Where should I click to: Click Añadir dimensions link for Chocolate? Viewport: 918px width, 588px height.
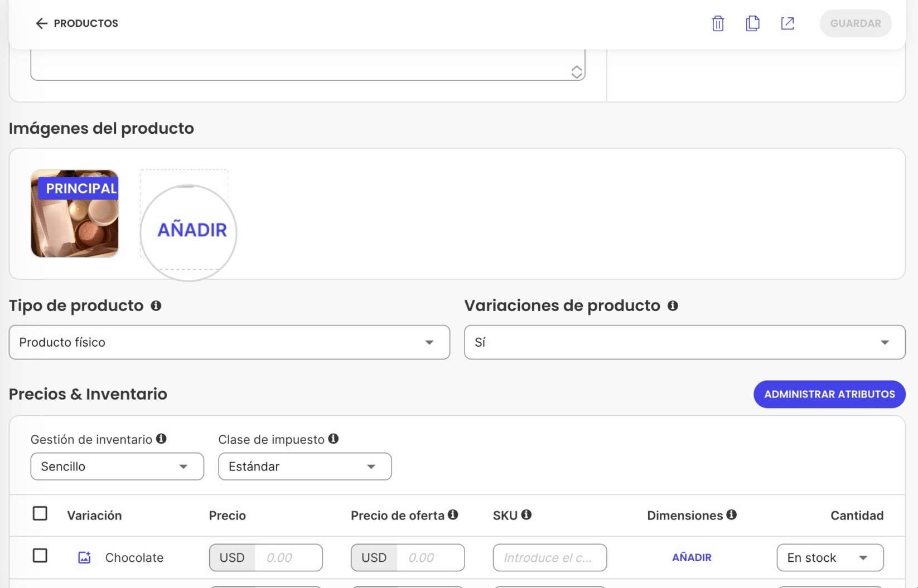tap(692, 557)
